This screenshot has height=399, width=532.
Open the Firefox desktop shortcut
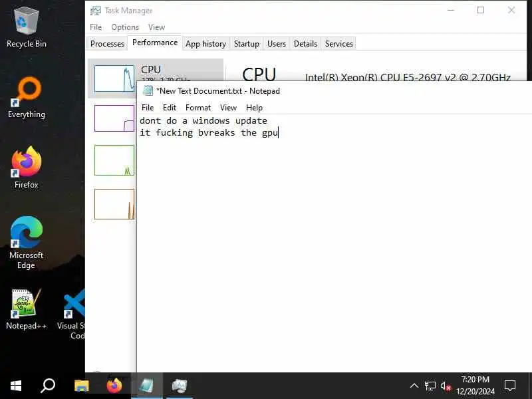coord(26,168)
